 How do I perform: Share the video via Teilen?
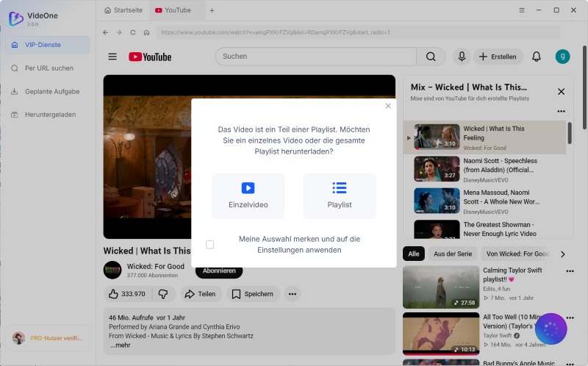pyautogui.click(x=201, y=294)
